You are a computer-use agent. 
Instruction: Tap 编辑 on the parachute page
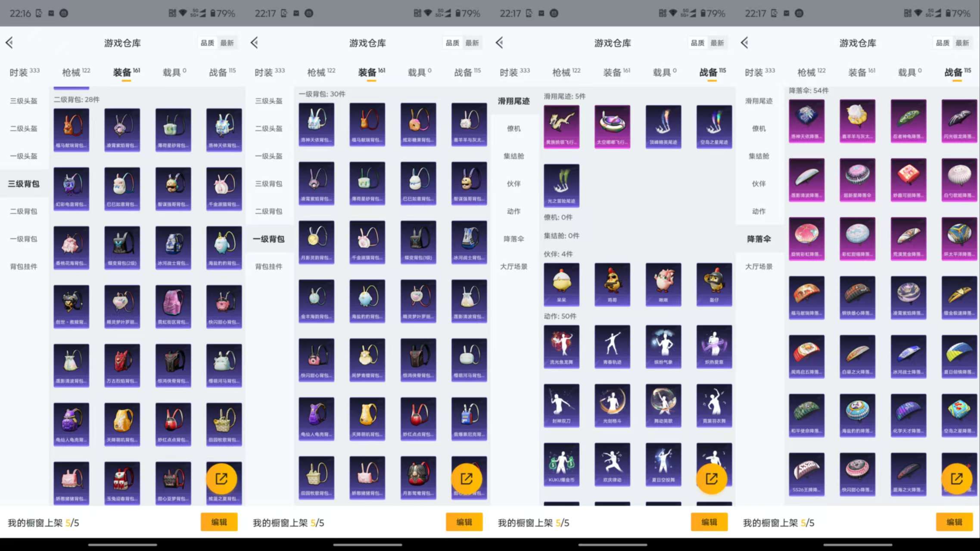(x=954, y=522)
